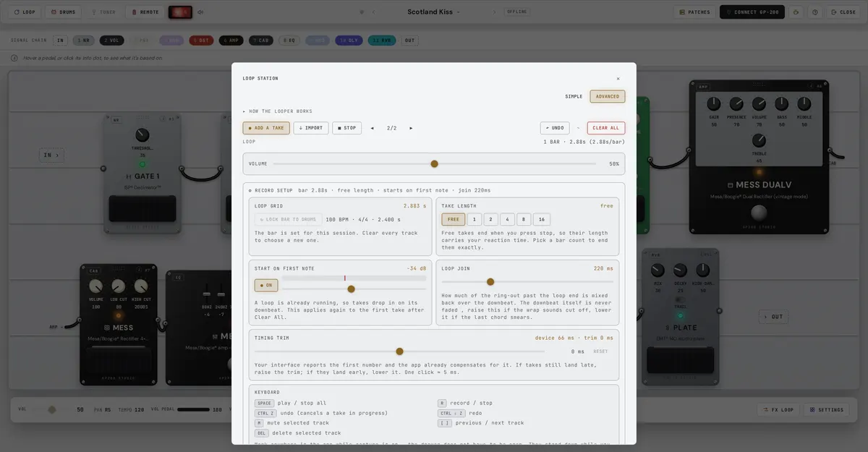Open the Patches library
868x452 pixels.
694,12
